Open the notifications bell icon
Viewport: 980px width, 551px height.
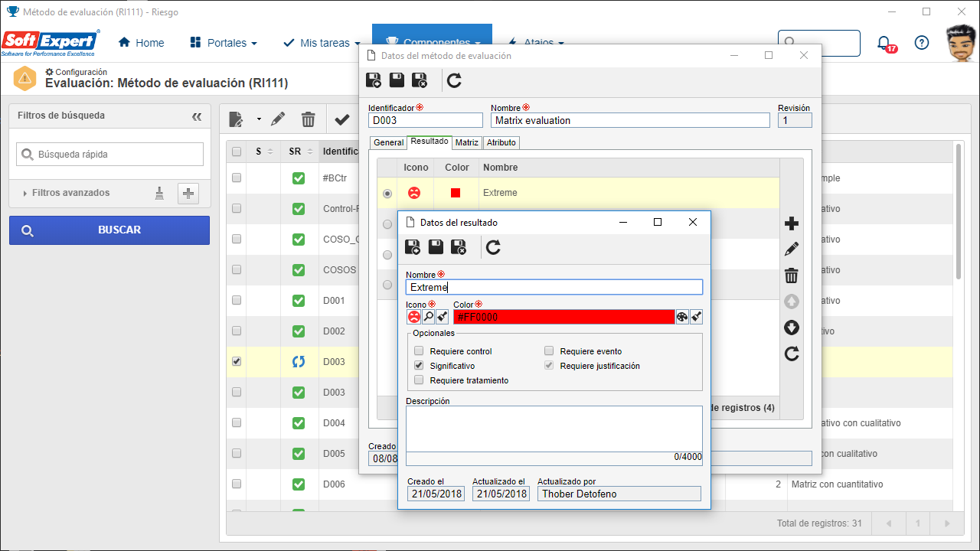click(884, 43)
